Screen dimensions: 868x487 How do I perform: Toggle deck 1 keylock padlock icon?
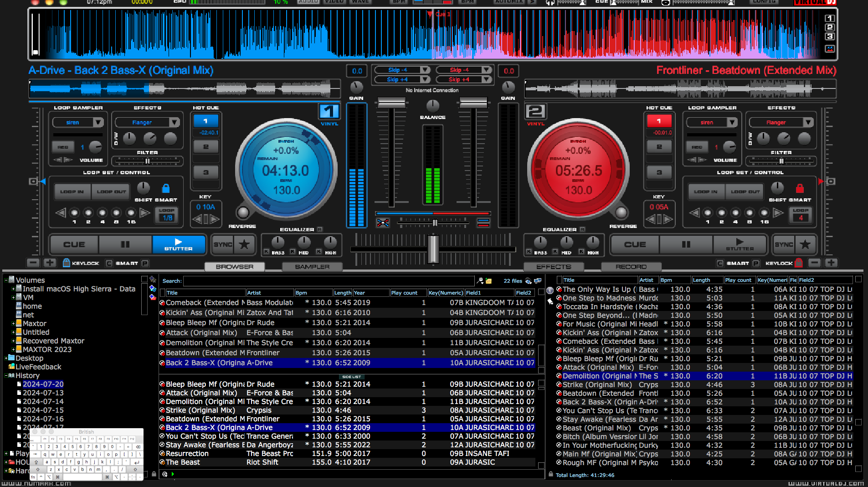(x=67, y=263)
